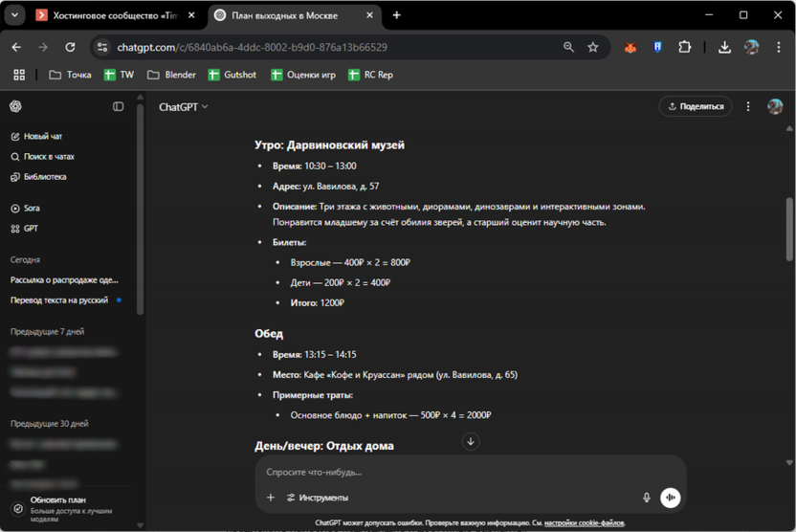Open the browser downloads panel

coord(724,47)
